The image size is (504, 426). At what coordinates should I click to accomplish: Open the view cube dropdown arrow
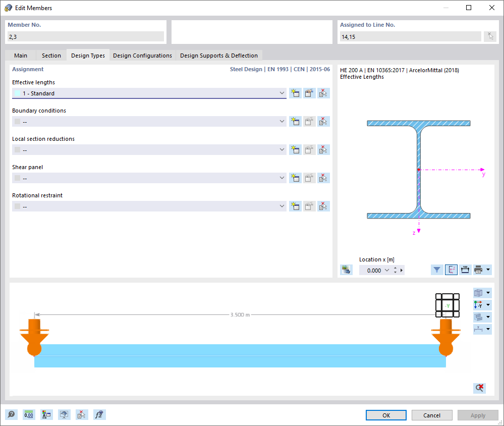488,293
